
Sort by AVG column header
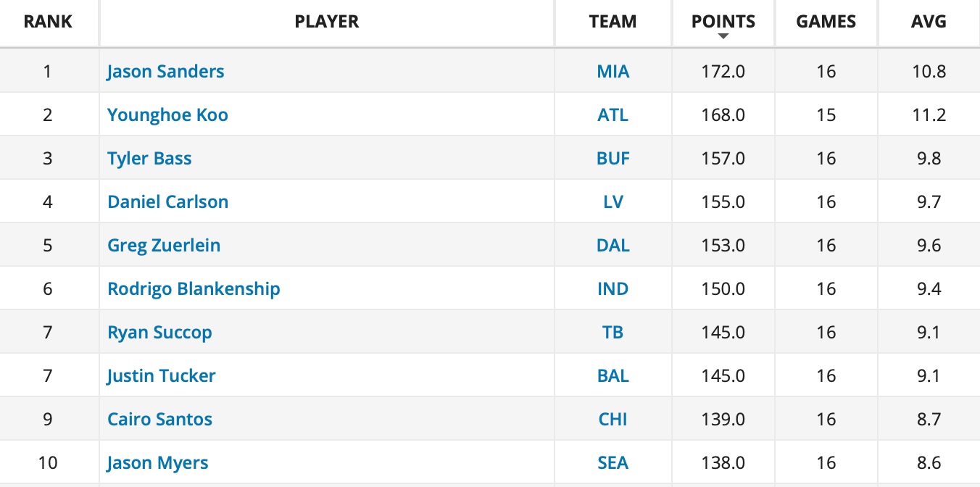pos(929,22)
